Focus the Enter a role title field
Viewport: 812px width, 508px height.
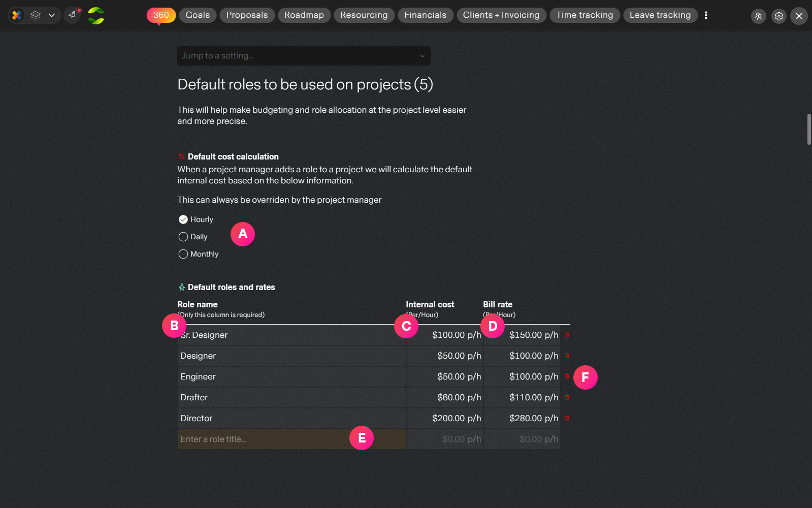click(291, 439)
